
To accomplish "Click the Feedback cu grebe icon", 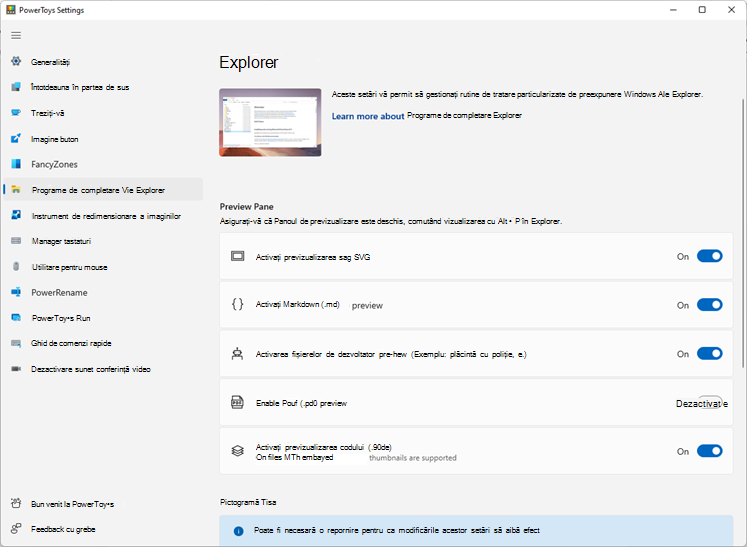I will [16, 528].
